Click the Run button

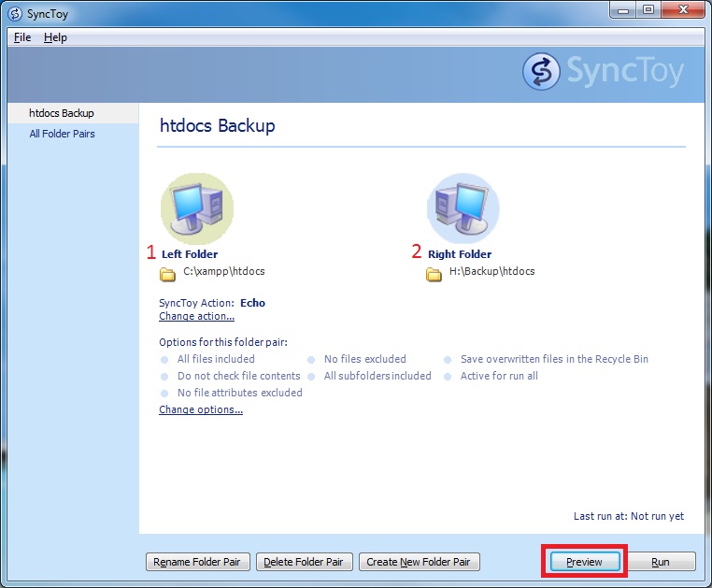661,562
